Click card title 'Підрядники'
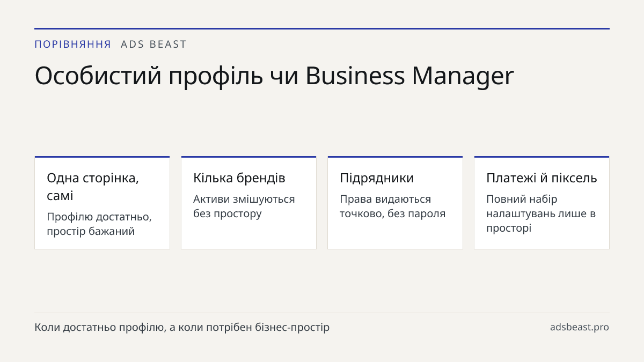 click(x=377, y=178)
